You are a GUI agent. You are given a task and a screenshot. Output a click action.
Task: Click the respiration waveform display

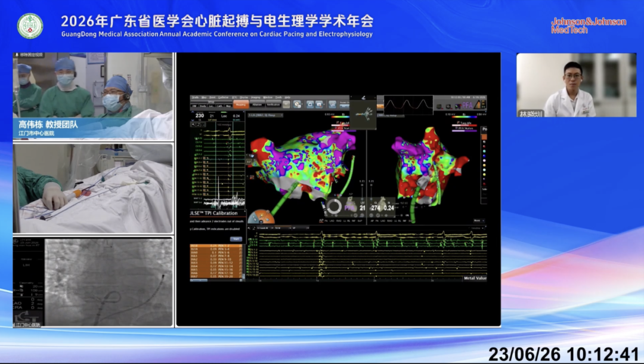click(408, 105)
